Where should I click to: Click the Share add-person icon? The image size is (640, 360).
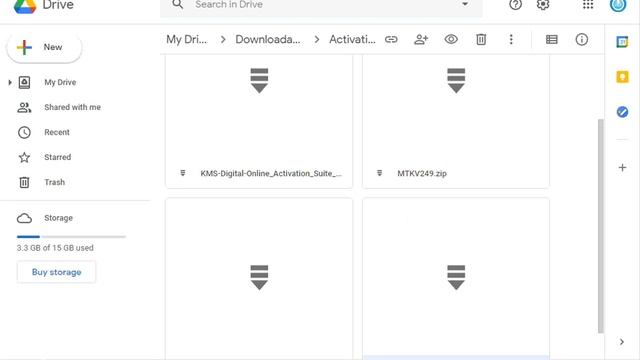[421, 40]
